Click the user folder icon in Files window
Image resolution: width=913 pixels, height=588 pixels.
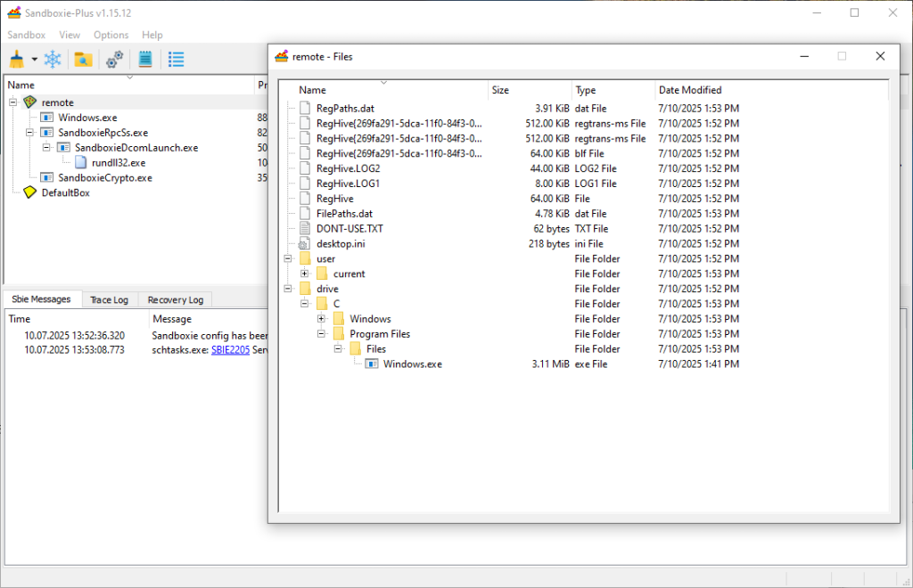coord(305,259)
